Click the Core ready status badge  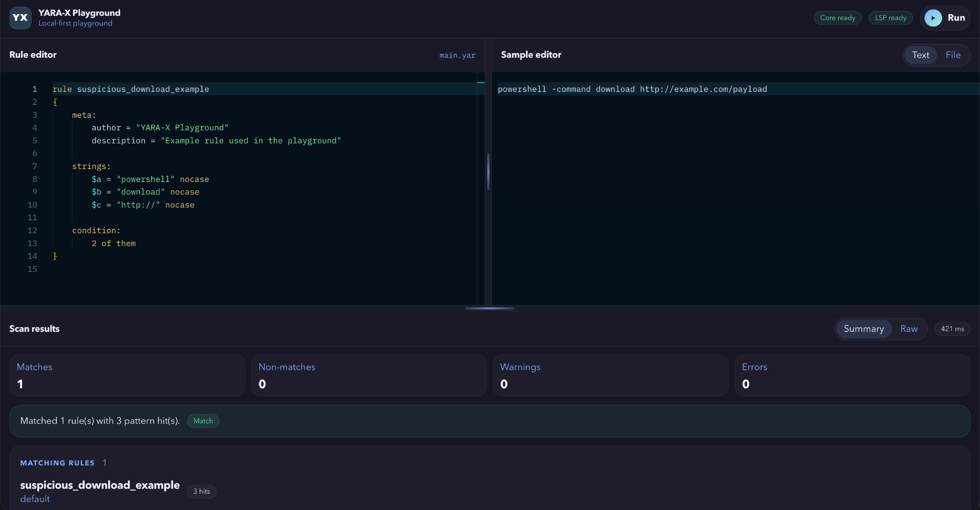tap(837, 18)
